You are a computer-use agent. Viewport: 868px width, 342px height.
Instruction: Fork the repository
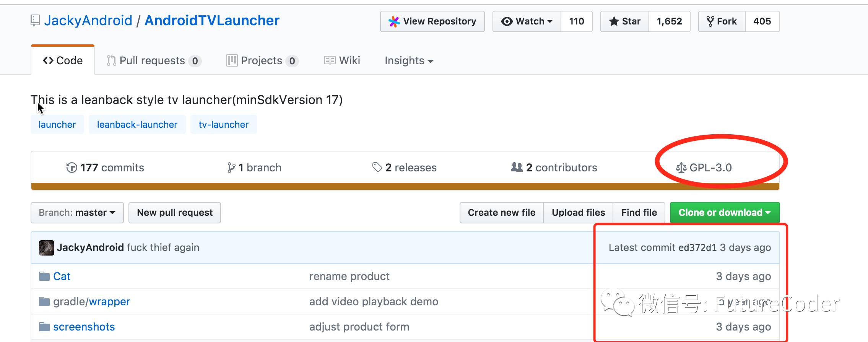pos(722,21)
